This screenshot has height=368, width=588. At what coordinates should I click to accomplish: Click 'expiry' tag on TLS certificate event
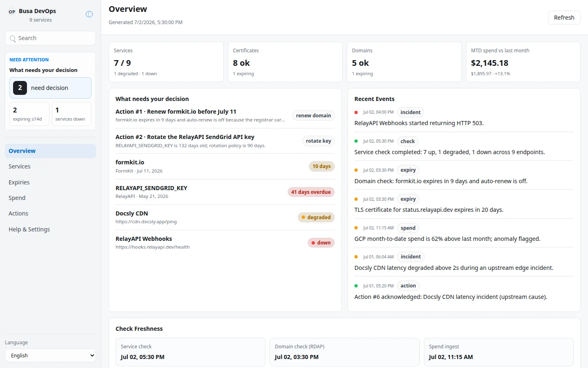point(408,199)
